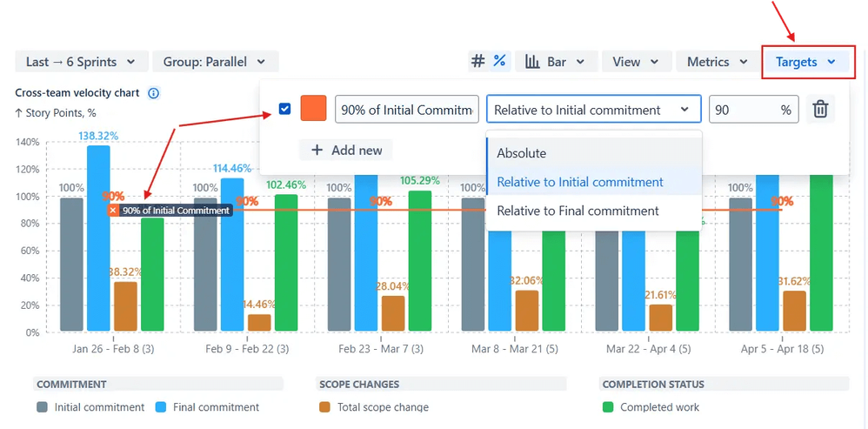
Task: Select Relative to Final commitment option
Action: (578, 211)
